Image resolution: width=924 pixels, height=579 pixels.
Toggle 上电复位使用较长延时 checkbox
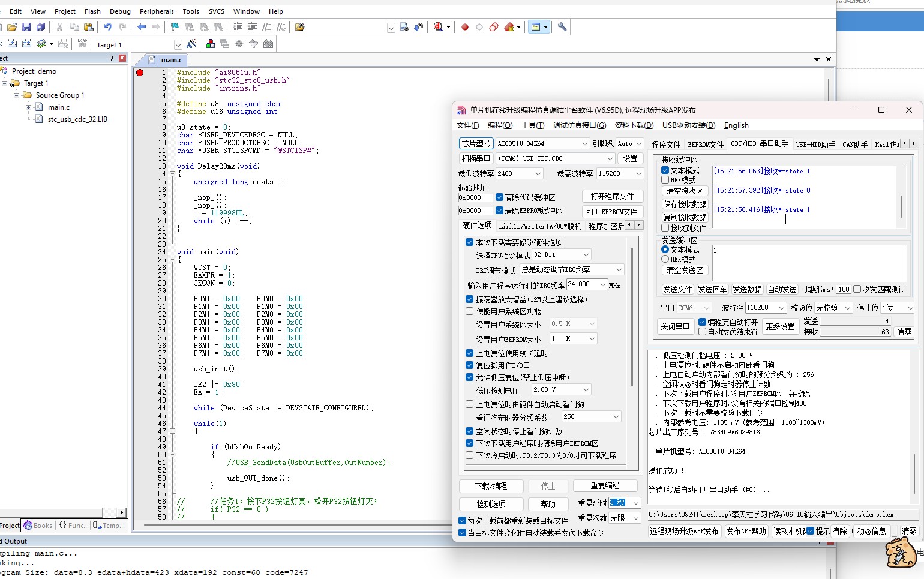point(470,353)
